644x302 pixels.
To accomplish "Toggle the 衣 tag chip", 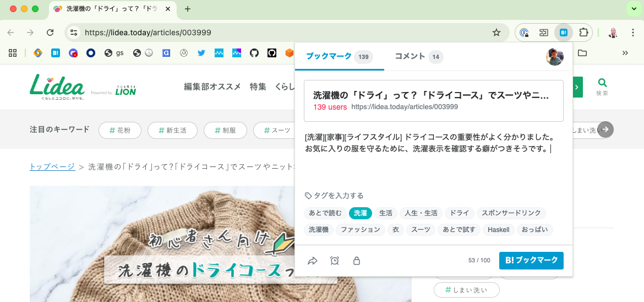I will (396, 230).
